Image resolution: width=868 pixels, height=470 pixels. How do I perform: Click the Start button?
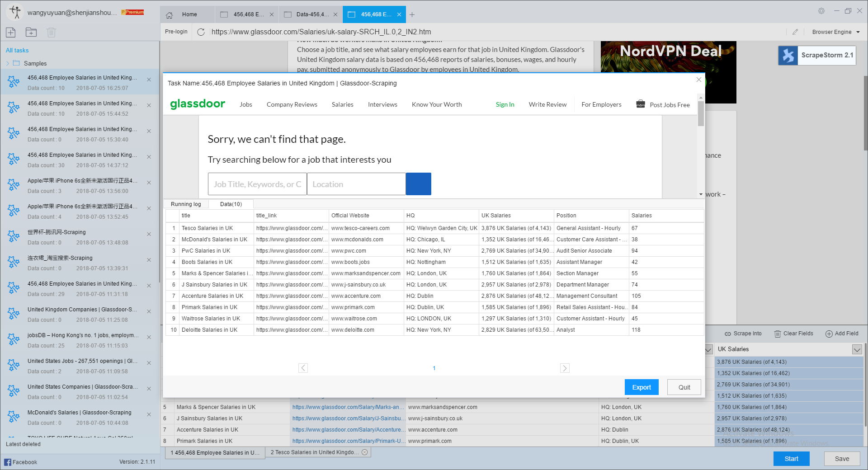[x=791, y=459]
